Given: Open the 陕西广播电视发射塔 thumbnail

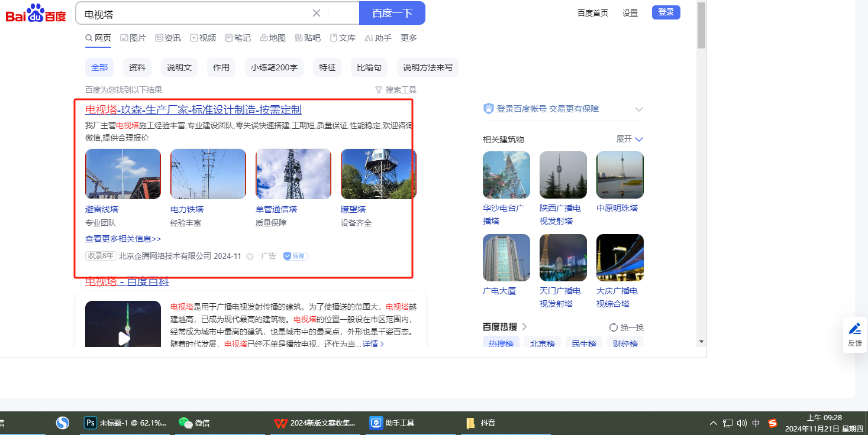Looking at the screenshot, I should pos(563,175).
